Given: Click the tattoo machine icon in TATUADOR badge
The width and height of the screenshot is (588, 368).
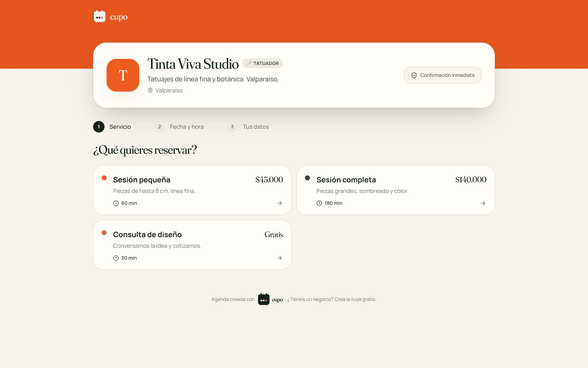Looking at the screenshot, I should 249,63.
